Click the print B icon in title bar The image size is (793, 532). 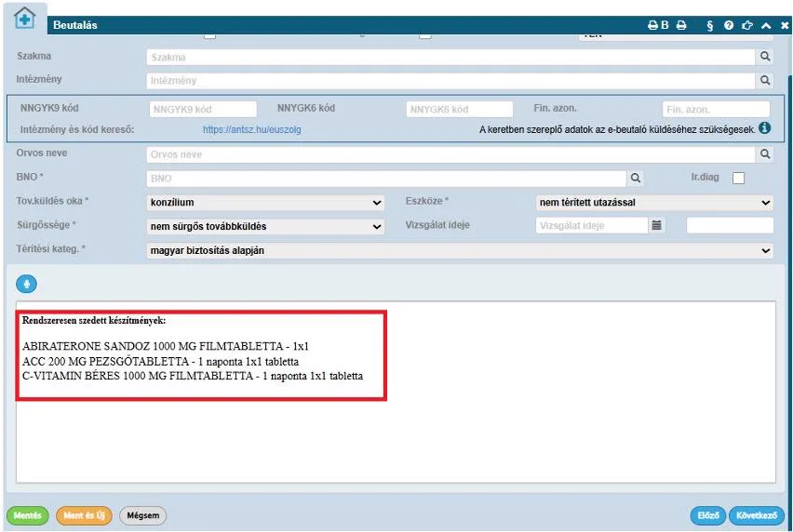[658, 25]
